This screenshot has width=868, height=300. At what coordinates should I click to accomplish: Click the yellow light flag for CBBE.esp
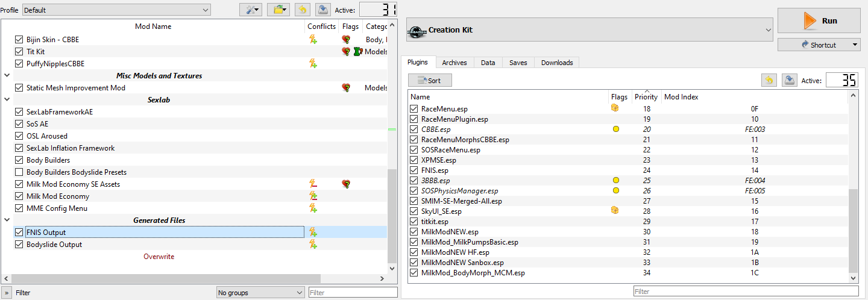click(615, 130)
